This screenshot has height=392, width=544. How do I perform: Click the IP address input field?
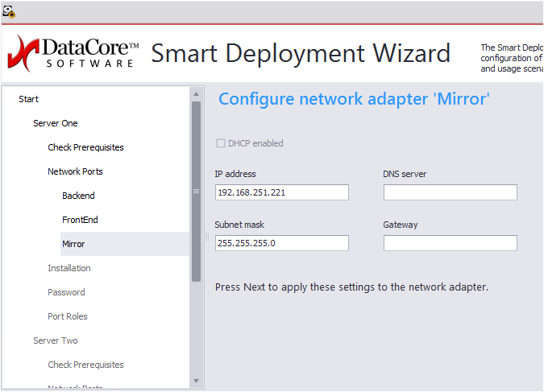coord(282,192)
